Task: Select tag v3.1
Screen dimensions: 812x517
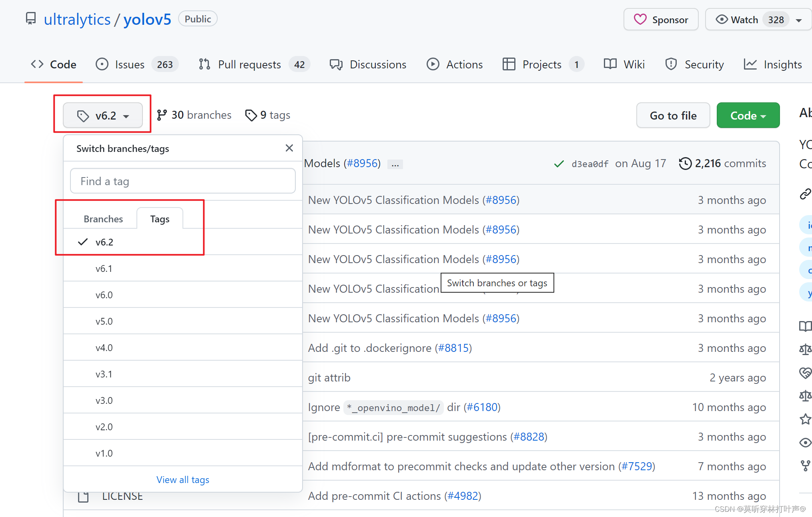Action: click(183, 374)
